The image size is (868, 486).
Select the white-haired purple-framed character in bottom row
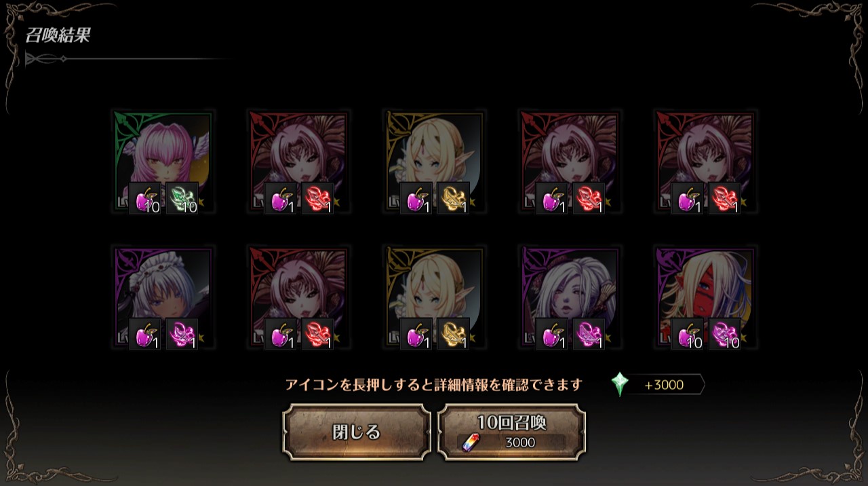[x=570, y=298]
